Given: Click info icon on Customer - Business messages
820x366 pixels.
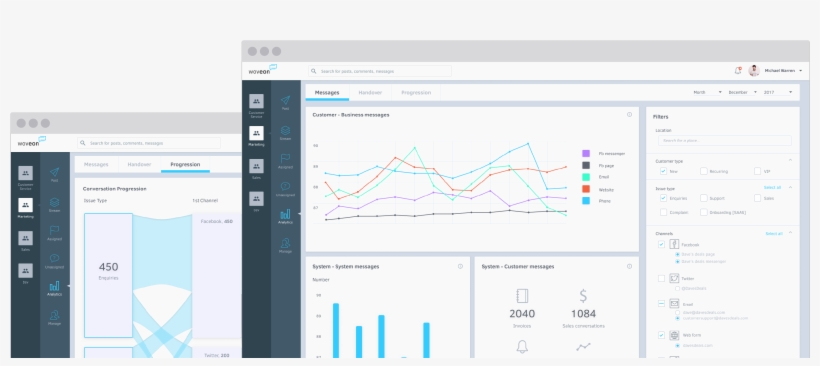Looking at the screenshot, I should pyautogui.click(x=629, y=115).
